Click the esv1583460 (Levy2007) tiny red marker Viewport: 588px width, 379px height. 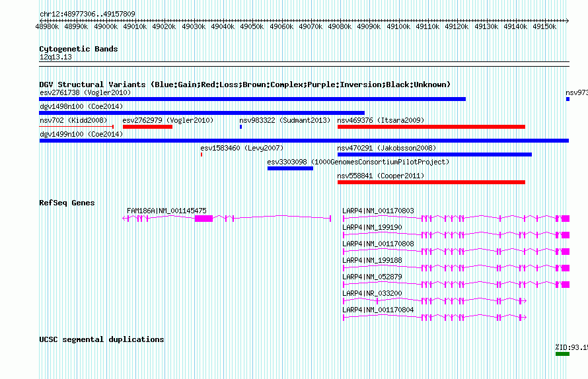(202, 155)
